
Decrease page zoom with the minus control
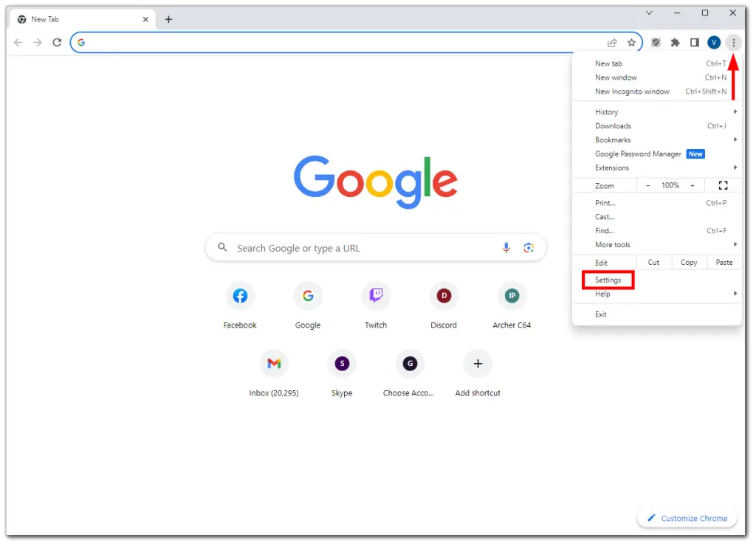click(x=647, y=185)
